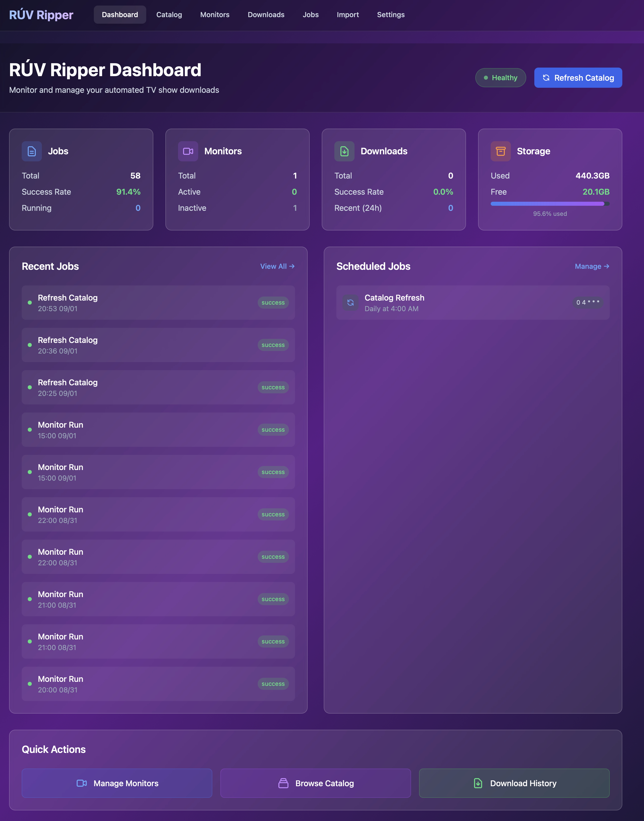Click the Monitors card camera icon

pyautogui.click(x=188, y=151)
